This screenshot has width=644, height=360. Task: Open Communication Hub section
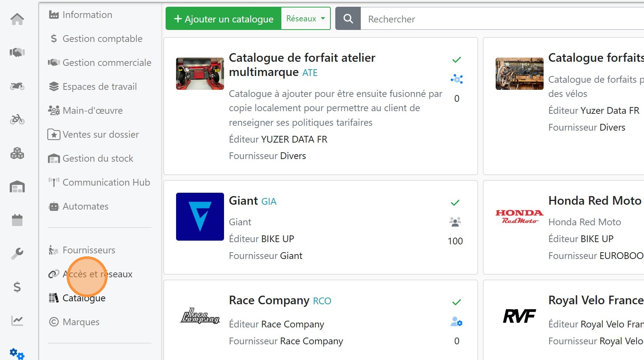99,182
